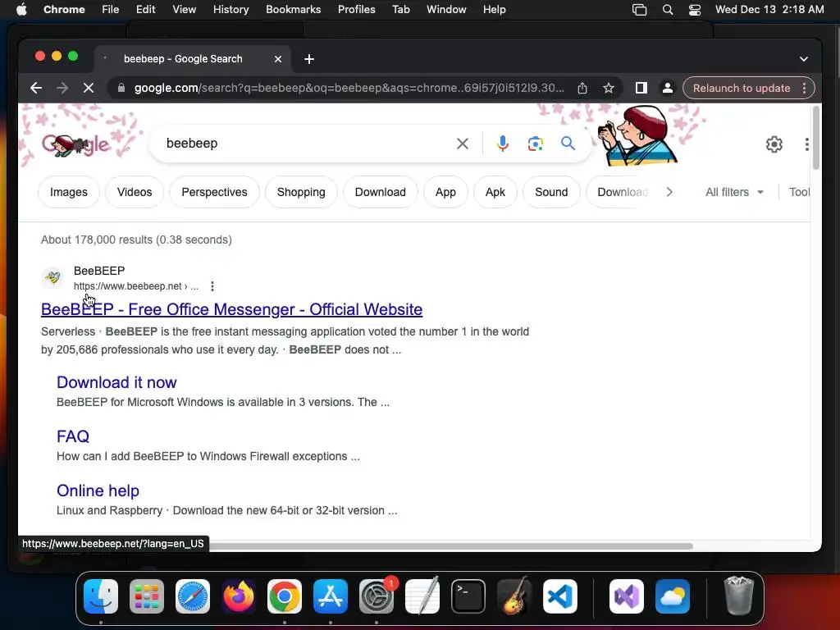
Task: Click the address bar URL
Action: coord(349,88)
